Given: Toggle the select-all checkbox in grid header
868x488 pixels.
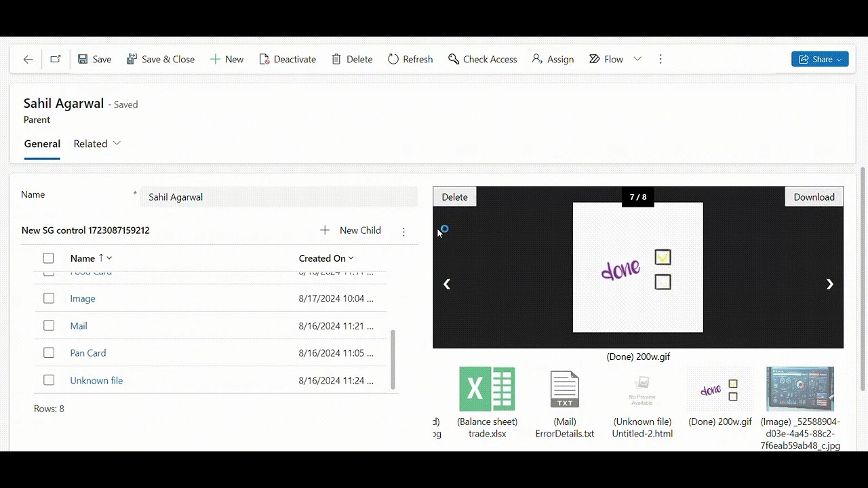Looking at the screenshot, I should coord(48,258).
